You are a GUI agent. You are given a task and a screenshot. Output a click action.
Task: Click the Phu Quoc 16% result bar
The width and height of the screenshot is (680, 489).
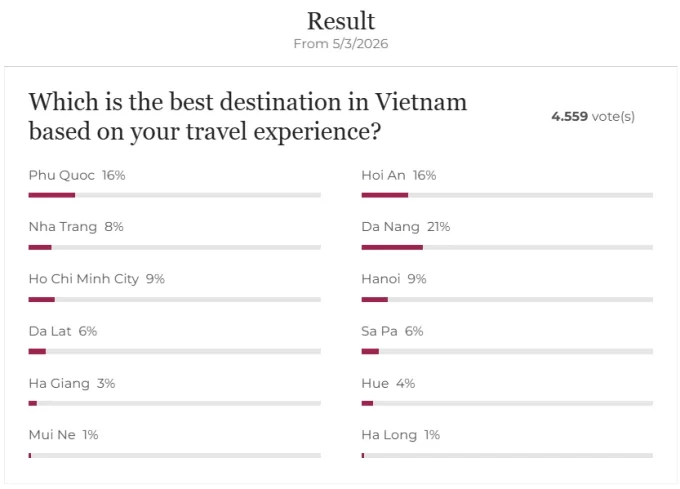[x=174, y=195]
